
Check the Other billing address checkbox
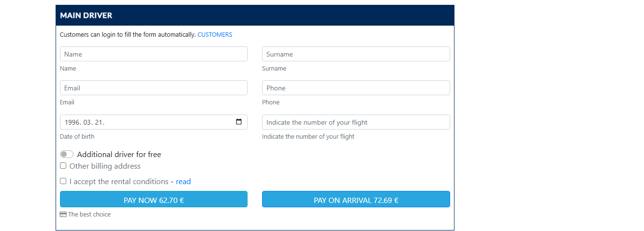[x=63, y=166]
